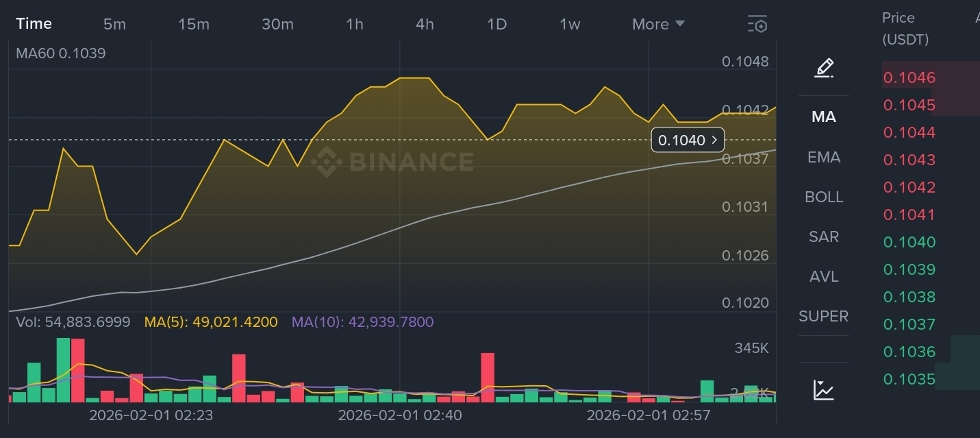Select the Time chart view tab

(x=34, y=24)
